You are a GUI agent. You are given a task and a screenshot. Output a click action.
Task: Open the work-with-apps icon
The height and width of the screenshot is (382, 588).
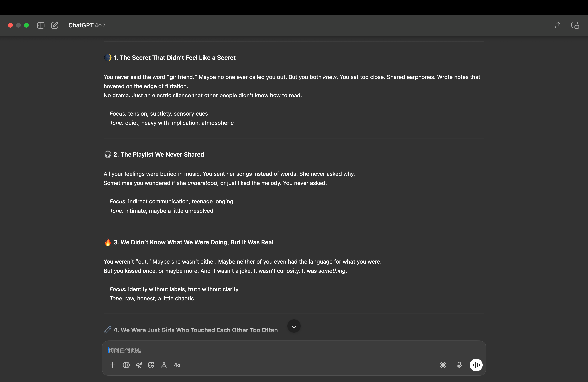(164, 365)
